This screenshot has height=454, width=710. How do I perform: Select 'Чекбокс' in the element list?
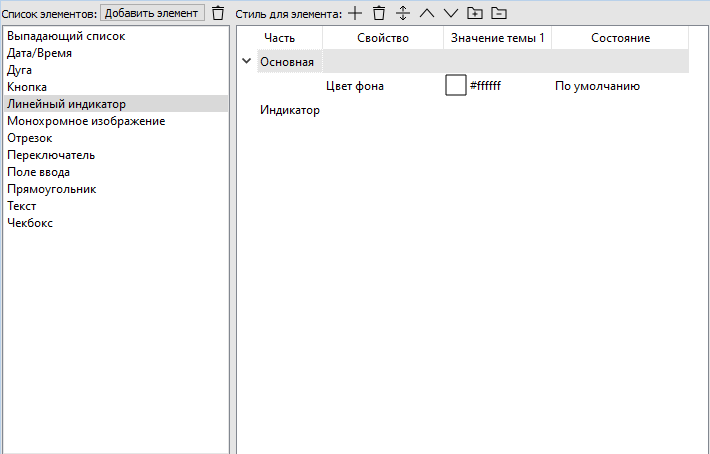pyautogui.click(x=30, y=223)
